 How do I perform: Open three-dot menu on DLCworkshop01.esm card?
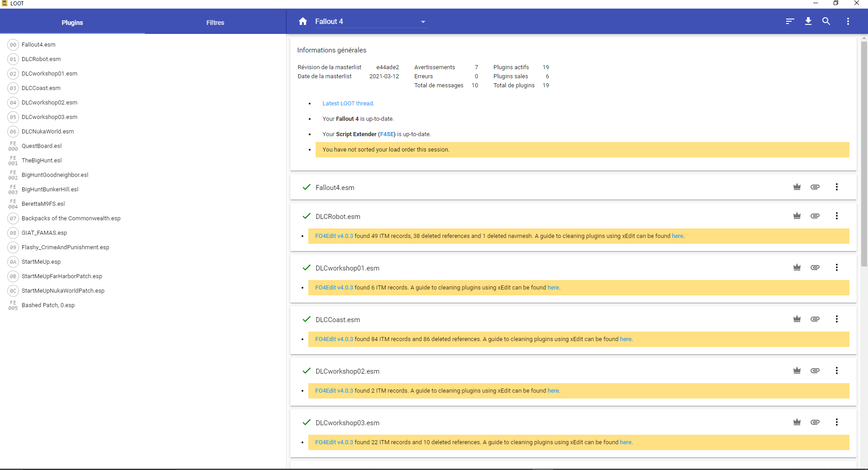(x=836, y=267)
